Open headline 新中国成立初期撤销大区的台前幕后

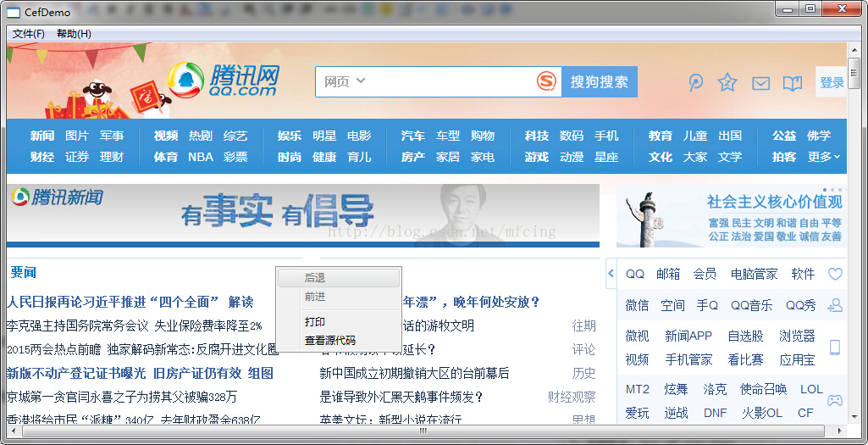click(x=414, y=374)
